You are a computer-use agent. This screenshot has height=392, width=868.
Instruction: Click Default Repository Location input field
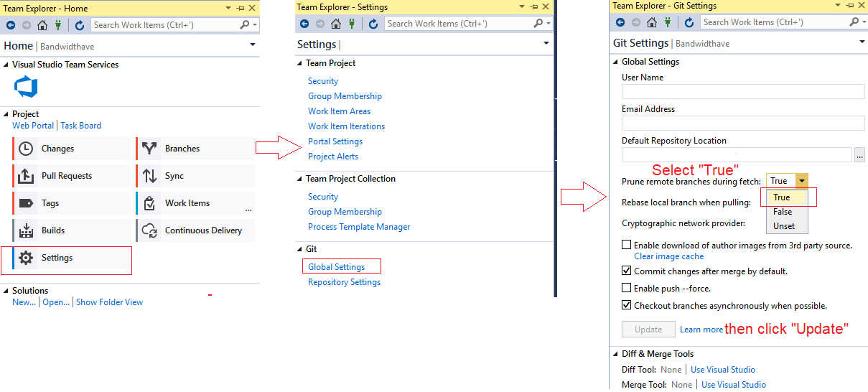click(737, 154)
